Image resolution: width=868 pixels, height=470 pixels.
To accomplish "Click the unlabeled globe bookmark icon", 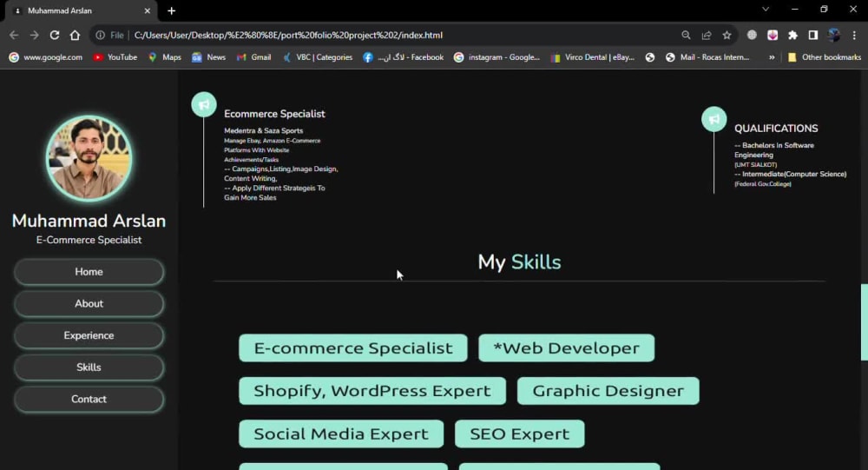I will 650,57.
